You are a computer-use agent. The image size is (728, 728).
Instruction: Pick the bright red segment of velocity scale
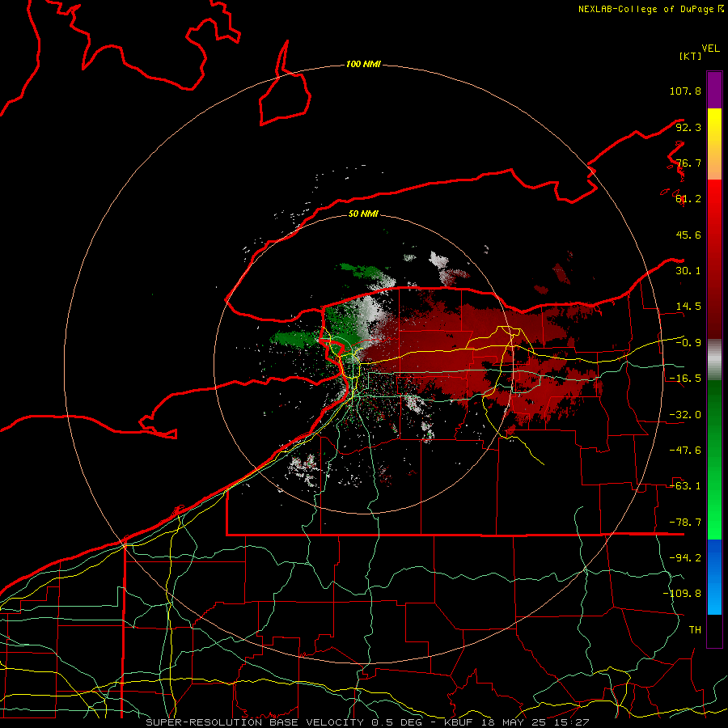pos(714,200)
